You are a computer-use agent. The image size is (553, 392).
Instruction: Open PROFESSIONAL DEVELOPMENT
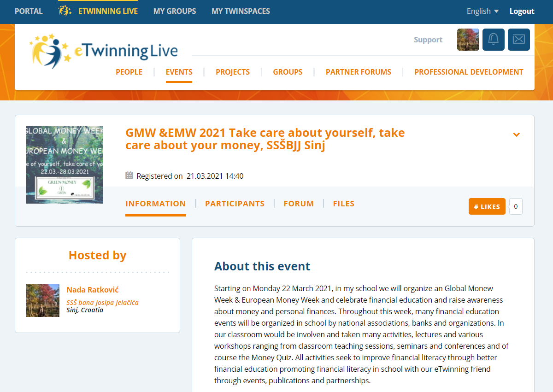[469, 72]
